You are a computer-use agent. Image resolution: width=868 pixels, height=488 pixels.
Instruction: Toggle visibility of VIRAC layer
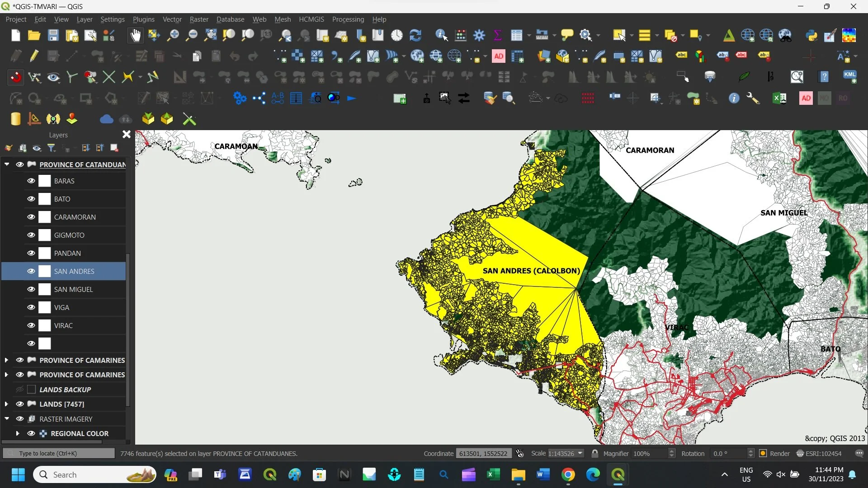(31, 325)
